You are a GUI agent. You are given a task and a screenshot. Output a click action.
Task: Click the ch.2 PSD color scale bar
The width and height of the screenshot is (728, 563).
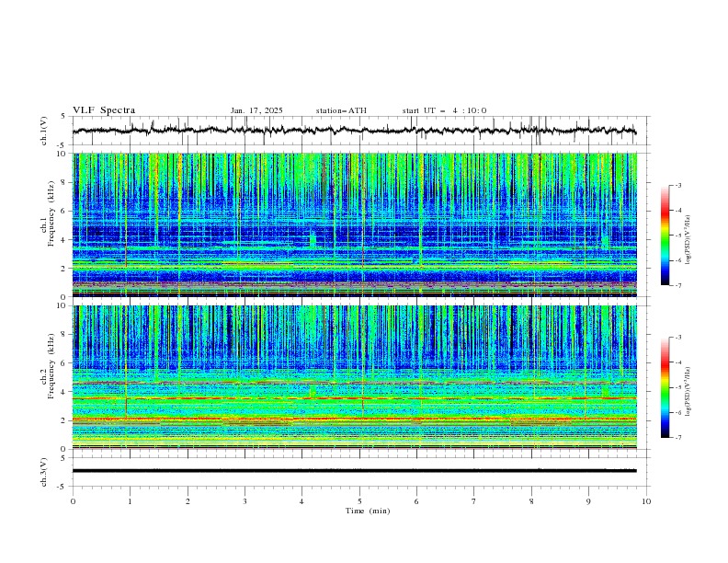point(665,387)
